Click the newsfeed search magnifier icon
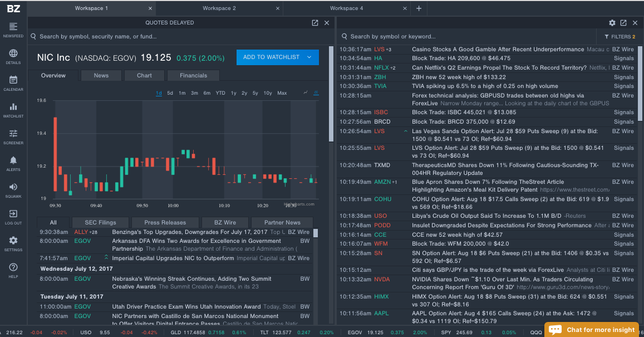Screen dimensions: 644x337 tap(344, 37)
